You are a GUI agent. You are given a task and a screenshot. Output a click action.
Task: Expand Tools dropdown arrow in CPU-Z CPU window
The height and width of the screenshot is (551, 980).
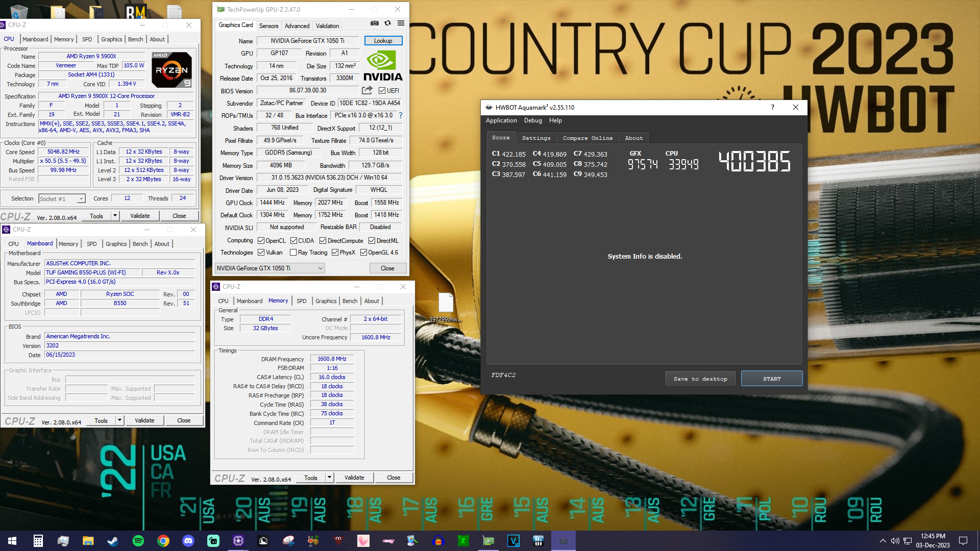click(115, 216)
